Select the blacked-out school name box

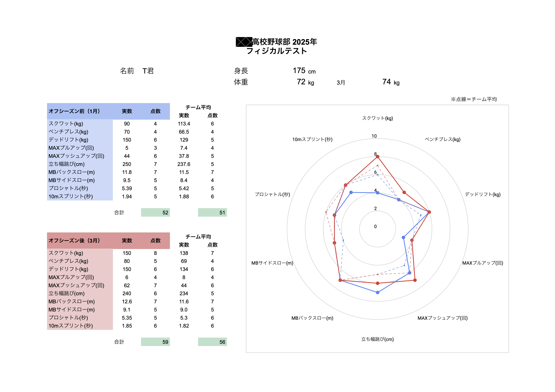tap(244, 42)
